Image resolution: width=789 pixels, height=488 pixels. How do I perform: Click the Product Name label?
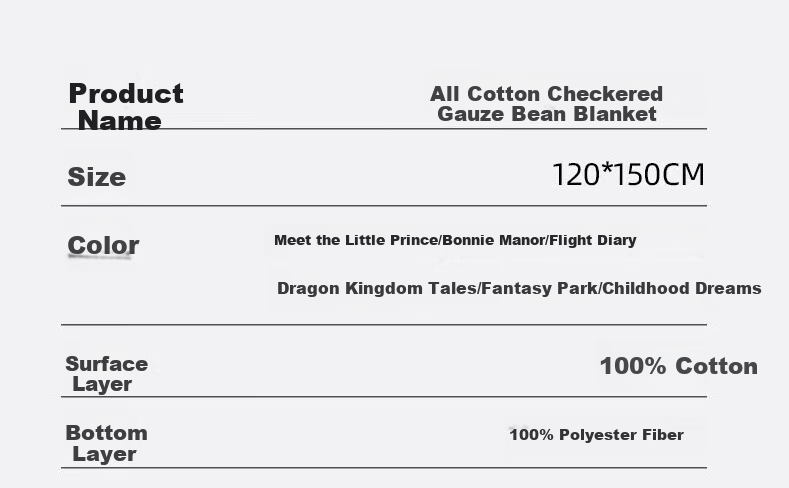126,107
